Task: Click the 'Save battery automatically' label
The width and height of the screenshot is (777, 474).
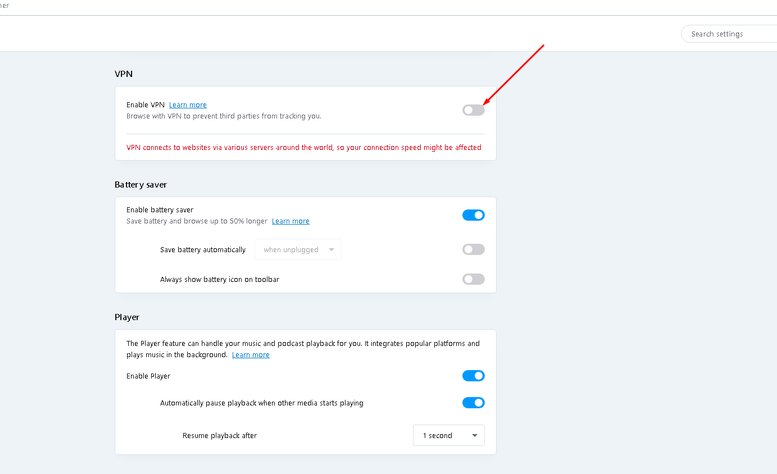Action: click(x=203, y=250)
